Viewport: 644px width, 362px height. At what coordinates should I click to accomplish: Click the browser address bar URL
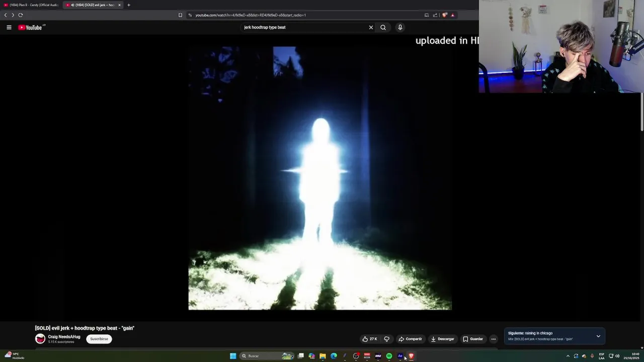point(251,15)
